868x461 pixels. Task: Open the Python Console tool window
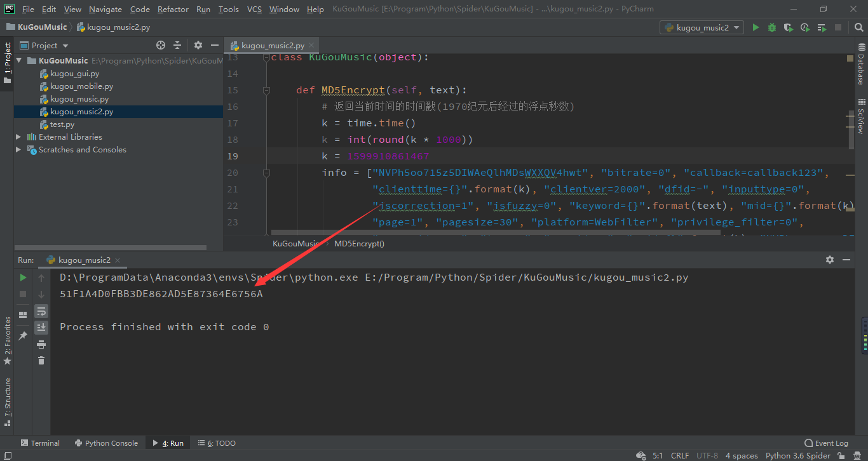pyautogui.click(x=106, y=443)
